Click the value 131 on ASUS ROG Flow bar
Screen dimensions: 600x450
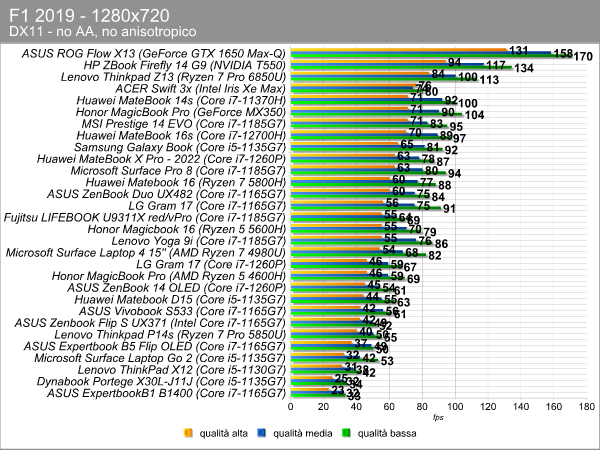pos(519,51)
